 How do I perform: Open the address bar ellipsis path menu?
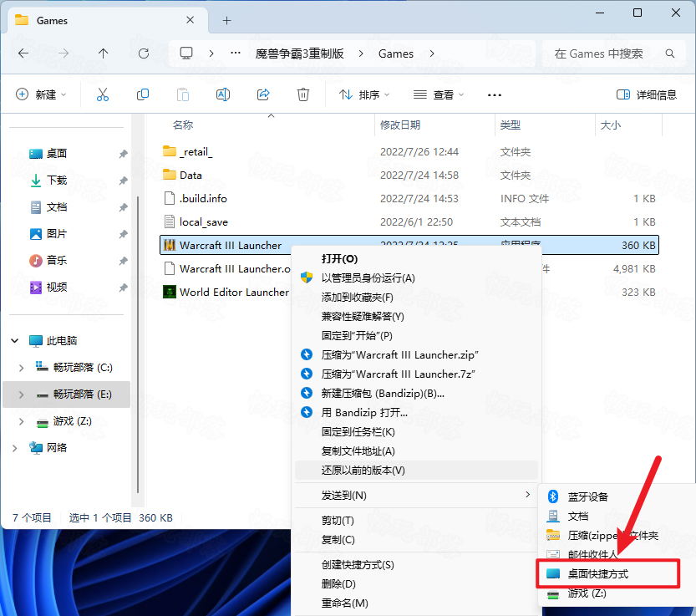(236, 53)
